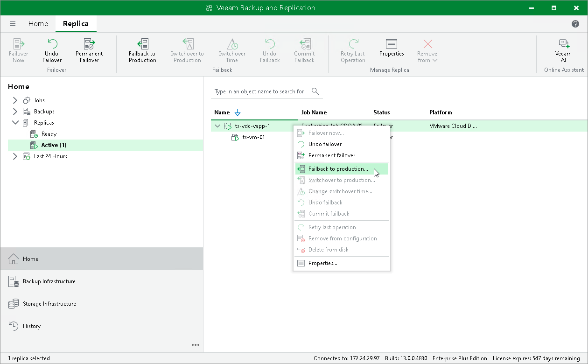Click the ts-vdc-vapp-1 replica name
The height and width of the screenshot is (364, 588).
pyautogui.click(x=252, y=126)
